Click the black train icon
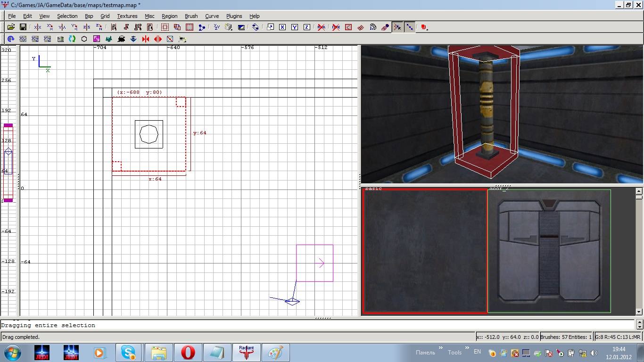The width and height of the screenshot is (644, 362). (121, 39)
